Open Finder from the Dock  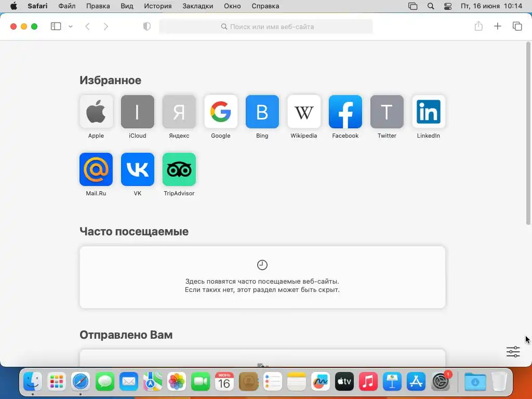33,382
